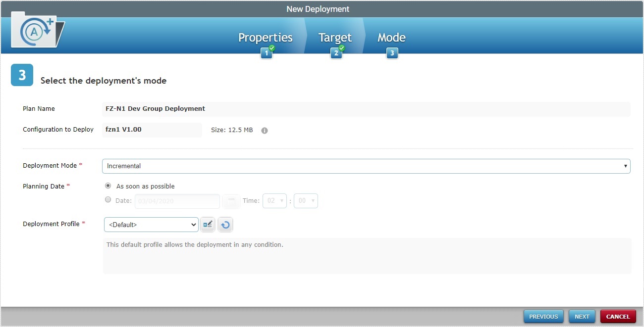Switch to the Properties step
This screenshot has width=644, height=327.
265,37
